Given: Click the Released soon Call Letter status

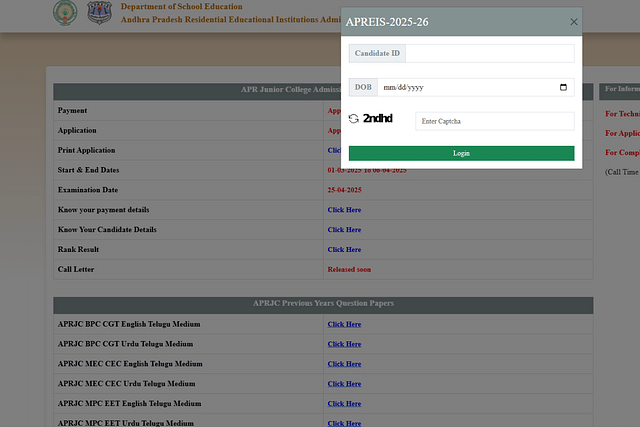Looking at the screenshot, I should 349,269.
